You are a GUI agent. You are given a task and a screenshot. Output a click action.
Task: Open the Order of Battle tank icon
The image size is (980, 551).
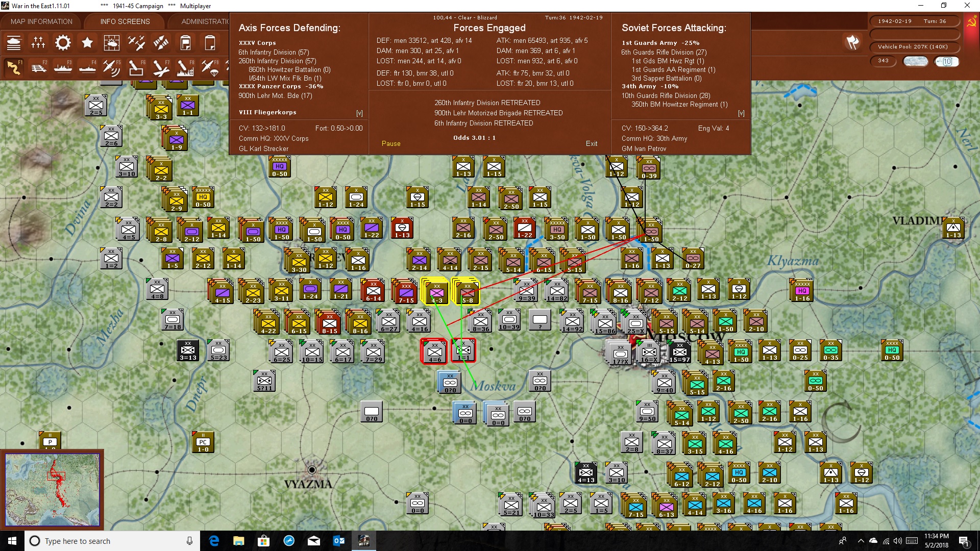[x=14, y=43]
